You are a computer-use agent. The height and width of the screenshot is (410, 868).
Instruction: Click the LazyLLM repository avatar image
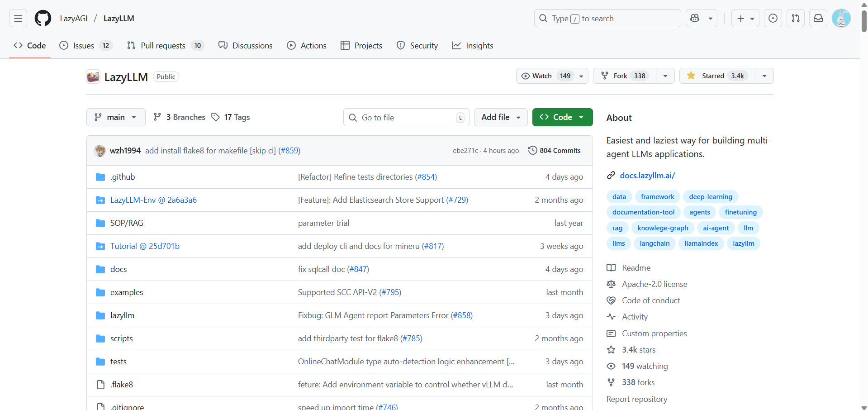coord(93,77)
